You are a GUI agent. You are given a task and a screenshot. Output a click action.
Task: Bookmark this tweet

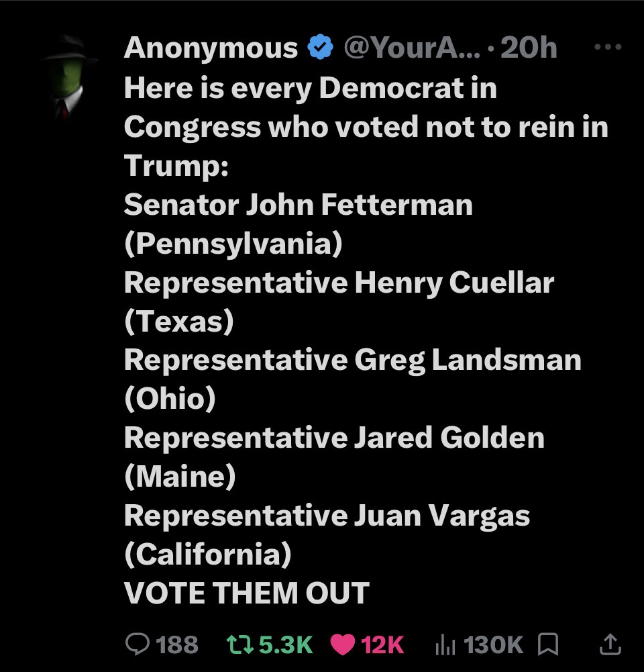click(x=548, y=644)
